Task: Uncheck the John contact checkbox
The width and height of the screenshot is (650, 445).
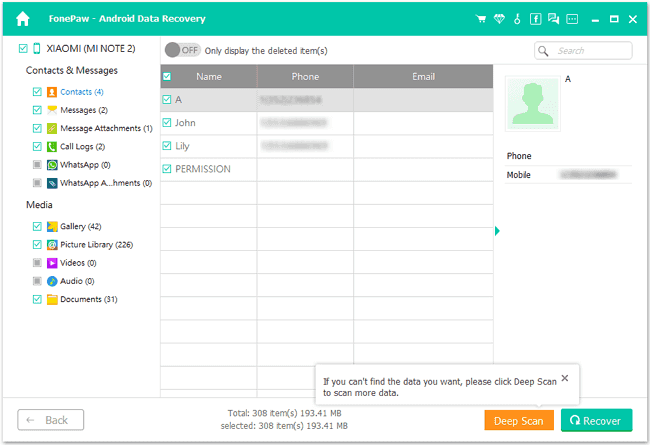Action: [167, 122]
